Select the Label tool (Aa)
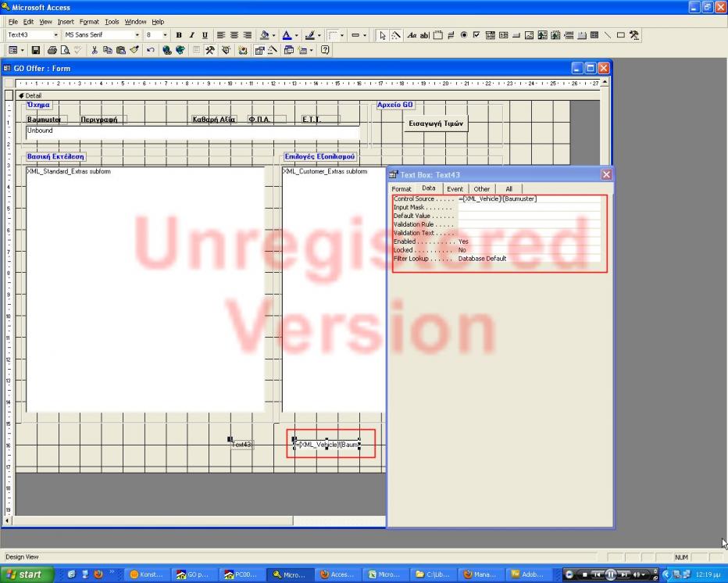Image resolution: width=728 pixels, height=583 pixels. tap(412, 35)
